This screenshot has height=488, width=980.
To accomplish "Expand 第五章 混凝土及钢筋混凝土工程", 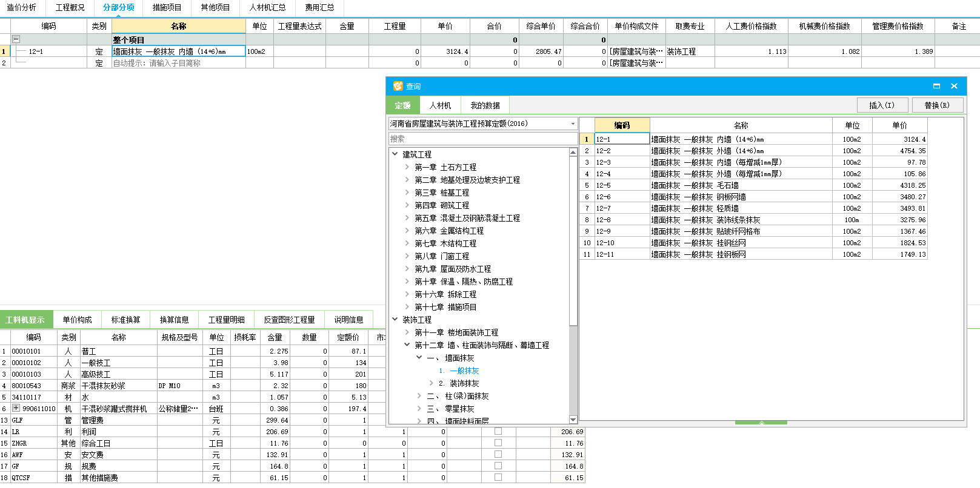I will [x=407, y=217].
